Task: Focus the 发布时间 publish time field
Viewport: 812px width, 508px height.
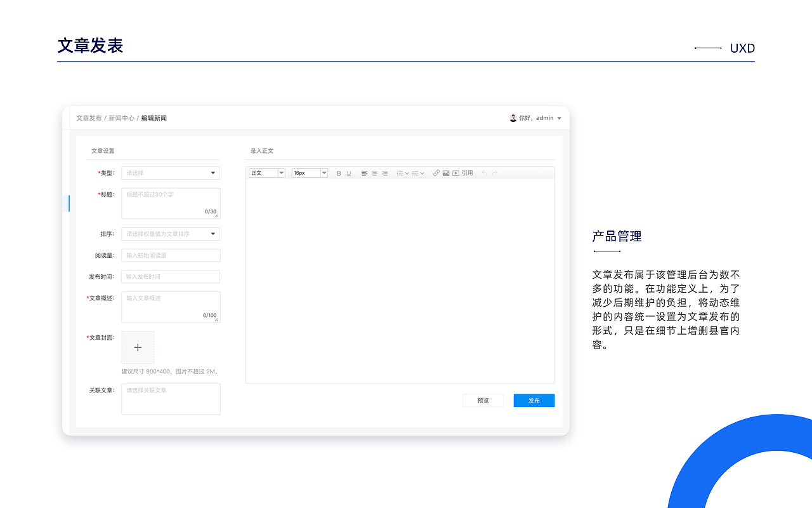Action: click(171, 277)
